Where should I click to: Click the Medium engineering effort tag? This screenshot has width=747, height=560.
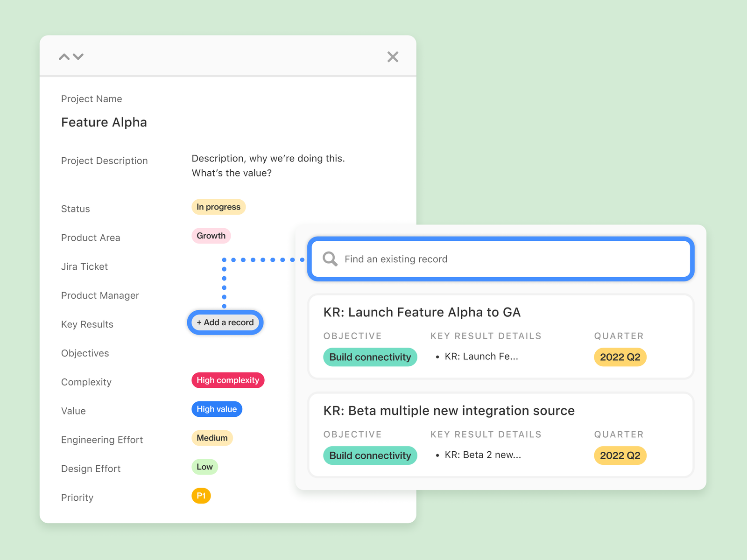(212, 438)
